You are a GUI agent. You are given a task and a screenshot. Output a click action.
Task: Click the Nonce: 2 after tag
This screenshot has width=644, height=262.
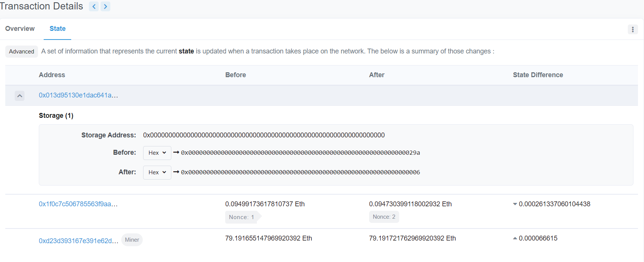[384, 217]
